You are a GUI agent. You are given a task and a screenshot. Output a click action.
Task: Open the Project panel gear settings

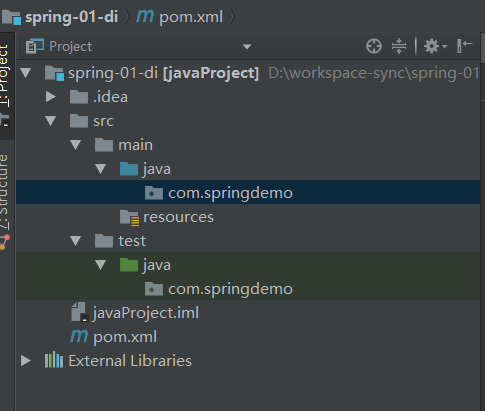435,46
